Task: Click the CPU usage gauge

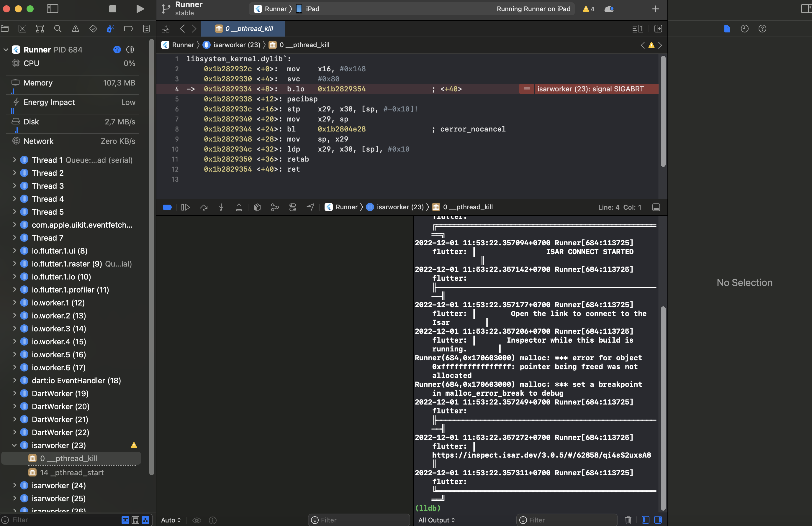Action: click(72, 63)
